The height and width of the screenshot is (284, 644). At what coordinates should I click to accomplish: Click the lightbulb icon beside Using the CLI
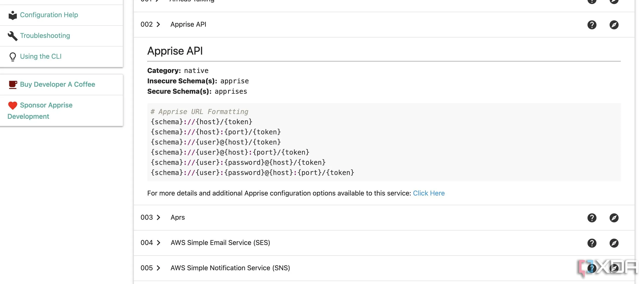[12, 56]
